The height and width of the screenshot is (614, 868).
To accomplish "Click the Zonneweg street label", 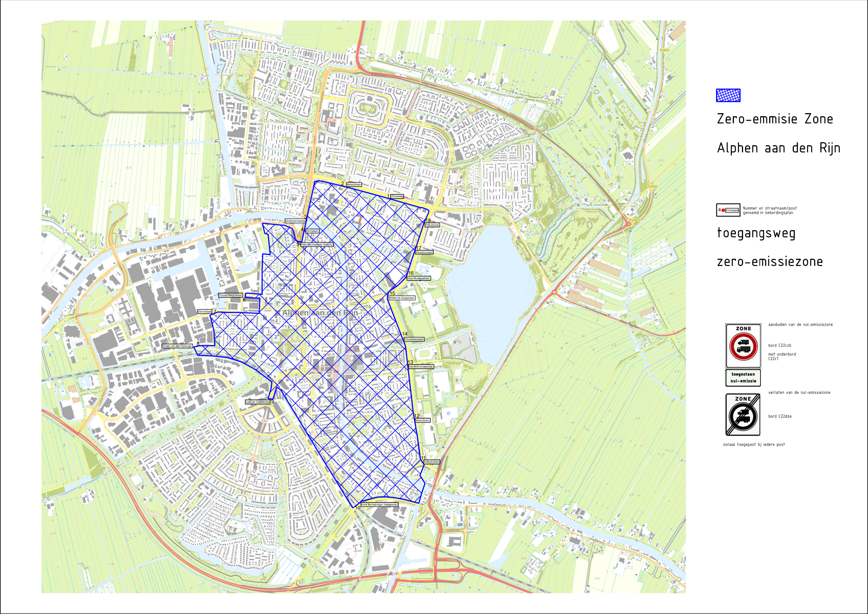I will (397, 196).
